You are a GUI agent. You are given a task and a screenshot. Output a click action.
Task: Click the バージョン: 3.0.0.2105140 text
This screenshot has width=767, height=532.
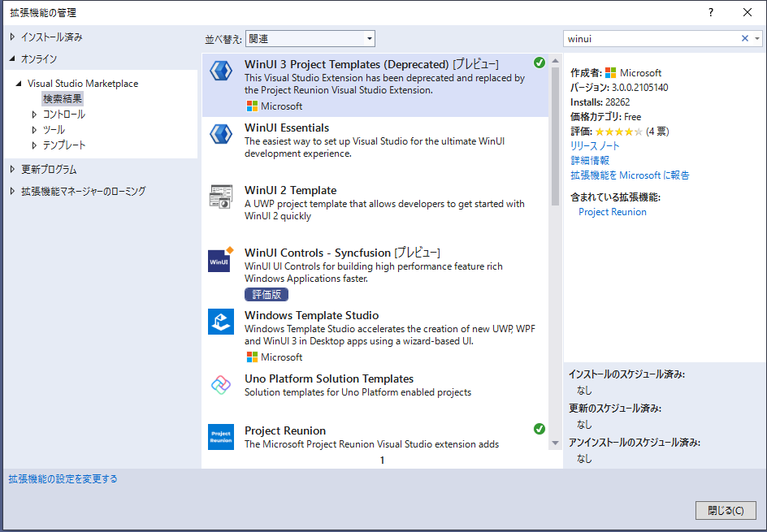619,88
